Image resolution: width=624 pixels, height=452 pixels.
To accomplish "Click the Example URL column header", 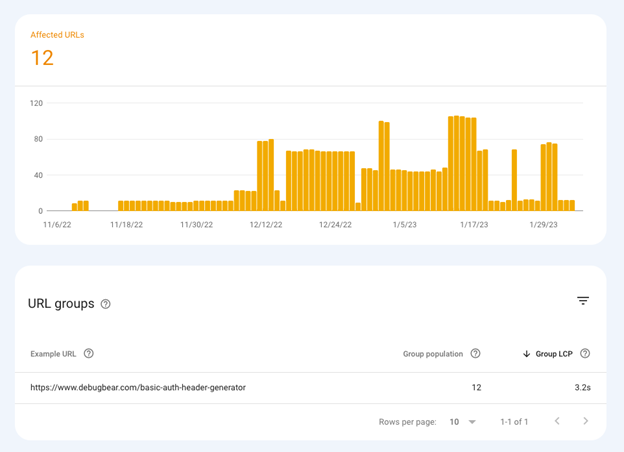I will 53,354.
